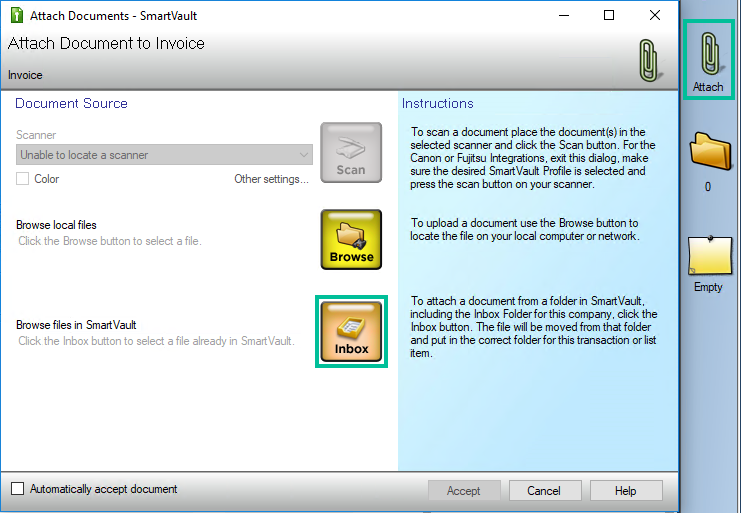Click the Attach paperclip icon in sidebar
The width and height of the screenshot is (741, 513).
[x=708, y=54]
